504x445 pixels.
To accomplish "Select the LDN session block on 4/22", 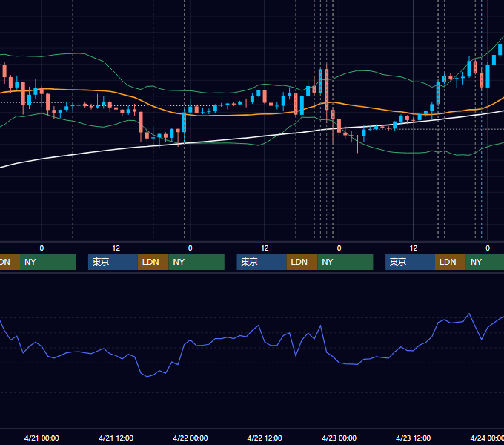I will [x=302, y=262].
